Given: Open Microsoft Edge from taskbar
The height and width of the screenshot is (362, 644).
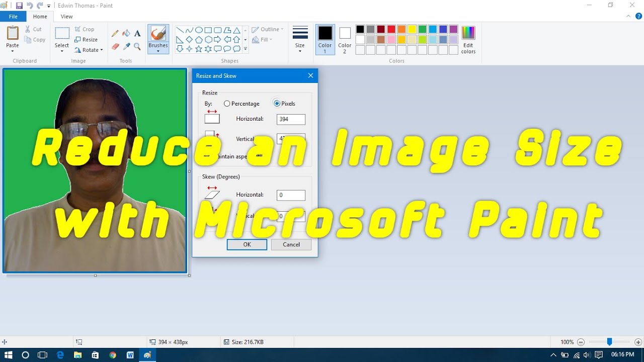Looking at the screenshot, I should tap(60, 355).
